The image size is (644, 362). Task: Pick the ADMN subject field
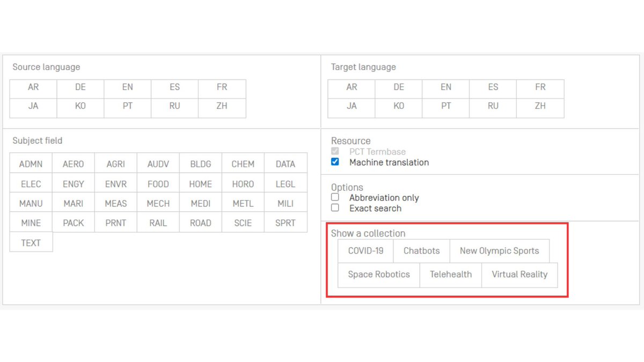click(31, 164)
